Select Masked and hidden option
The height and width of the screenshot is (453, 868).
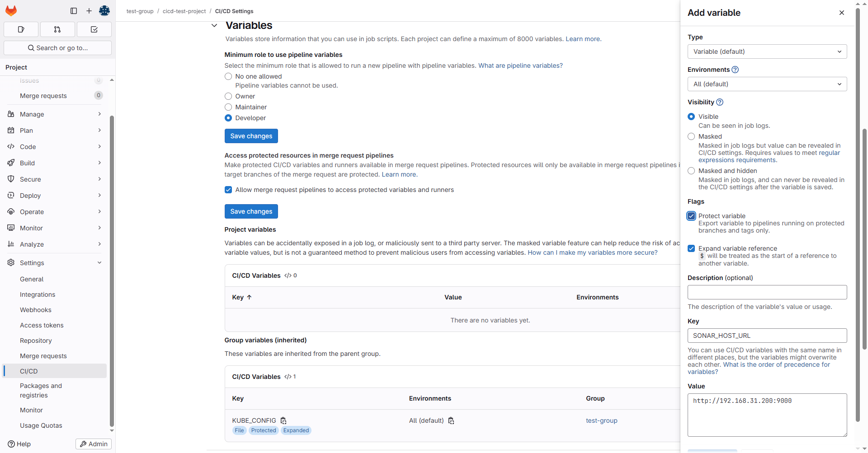691,171
